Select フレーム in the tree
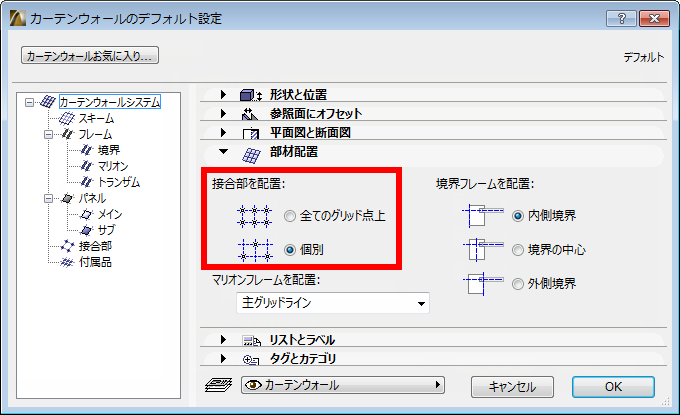This screenshot has height=415, width=680. (x=95, y=134)
